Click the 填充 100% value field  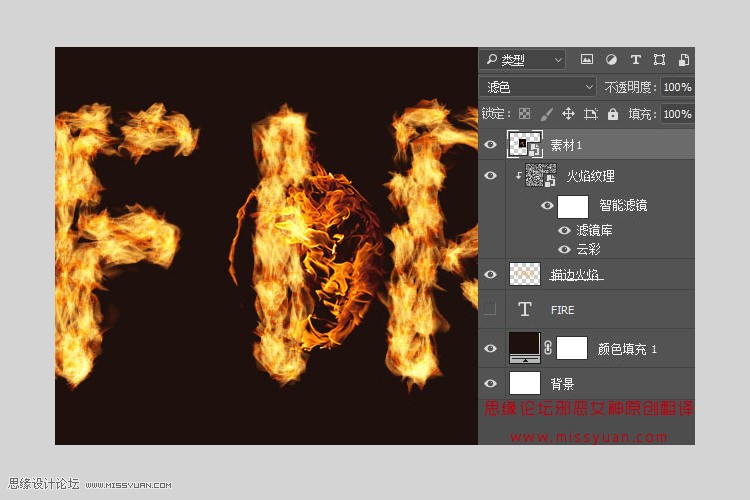pos(677,114)
